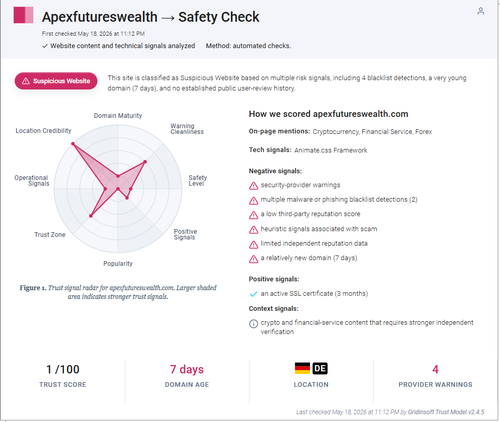
Task: Click the German flag icon
Action: tap(302, 368)
